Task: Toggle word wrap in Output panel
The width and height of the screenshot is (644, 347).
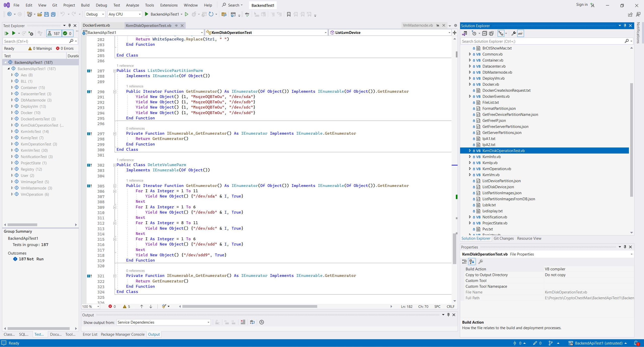Action: click(252, 322)
